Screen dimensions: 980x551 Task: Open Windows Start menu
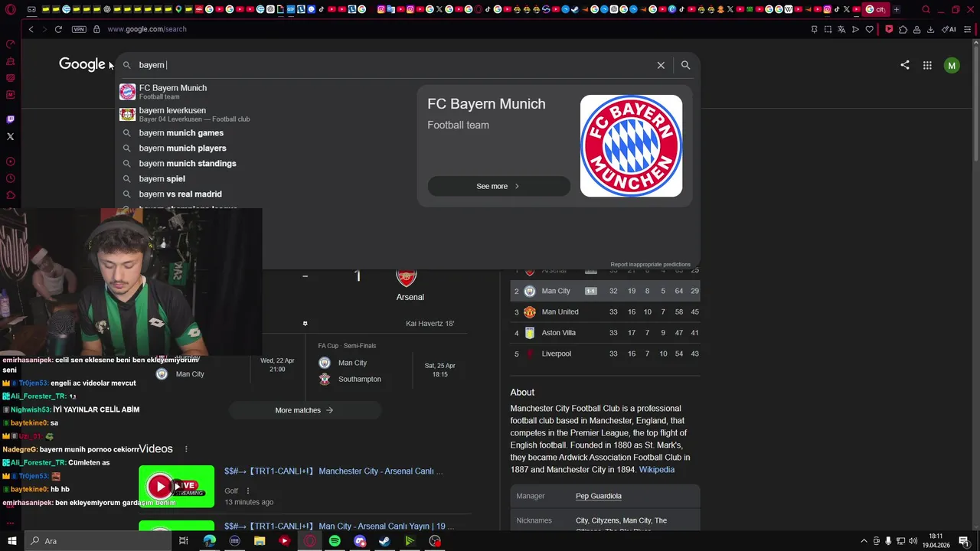click(11, 541)
